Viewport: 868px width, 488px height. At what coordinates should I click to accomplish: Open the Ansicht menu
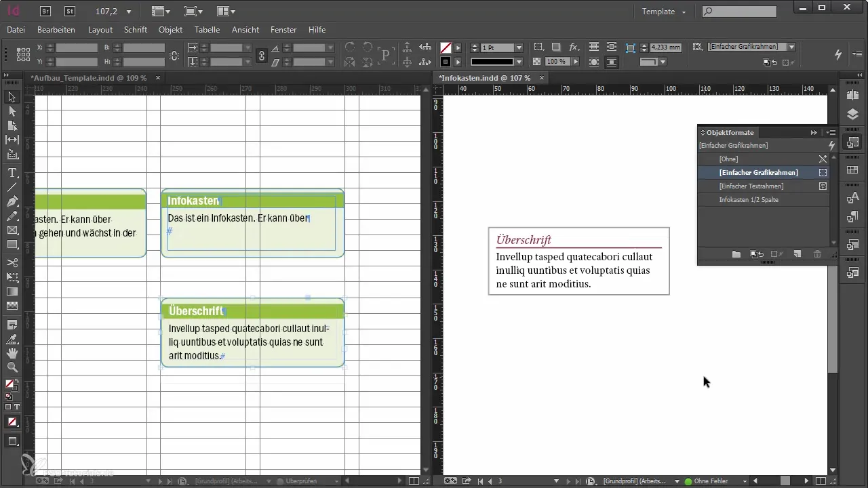(245, 30)
